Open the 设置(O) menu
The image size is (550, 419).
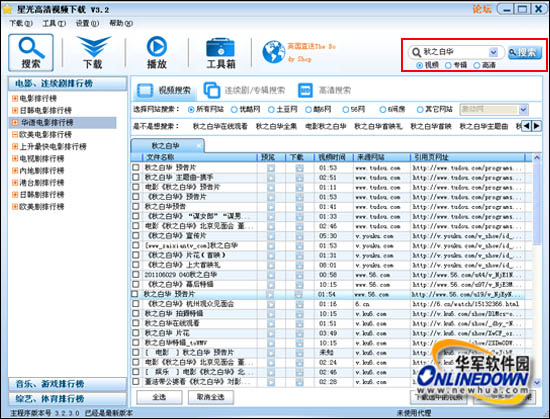click(87, 23)
